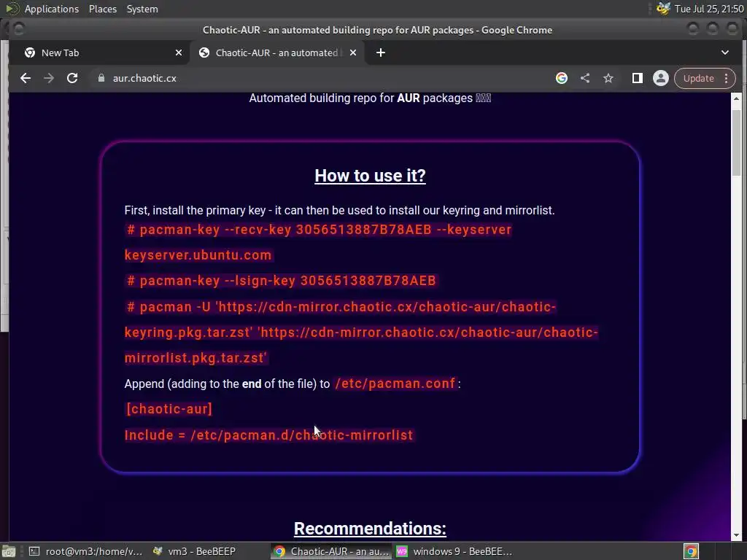Reload the Chaotic-AUR page
Viewport: 747px width, 560px height.
pos(72,78)
